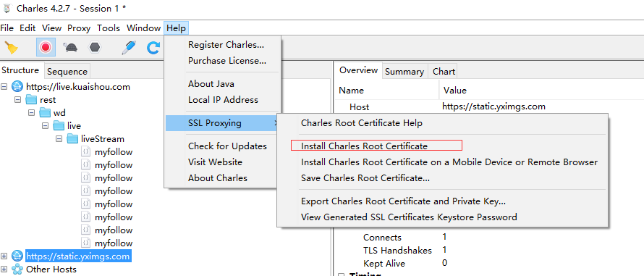This screenshot has height=276, width=644.
Task: Switch to the Sequence tab
Action: coord(67,72)
